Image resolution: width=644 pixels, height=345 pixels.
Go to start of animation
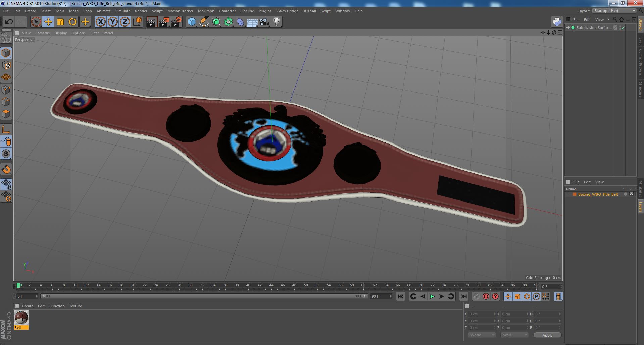pos(400,296)
